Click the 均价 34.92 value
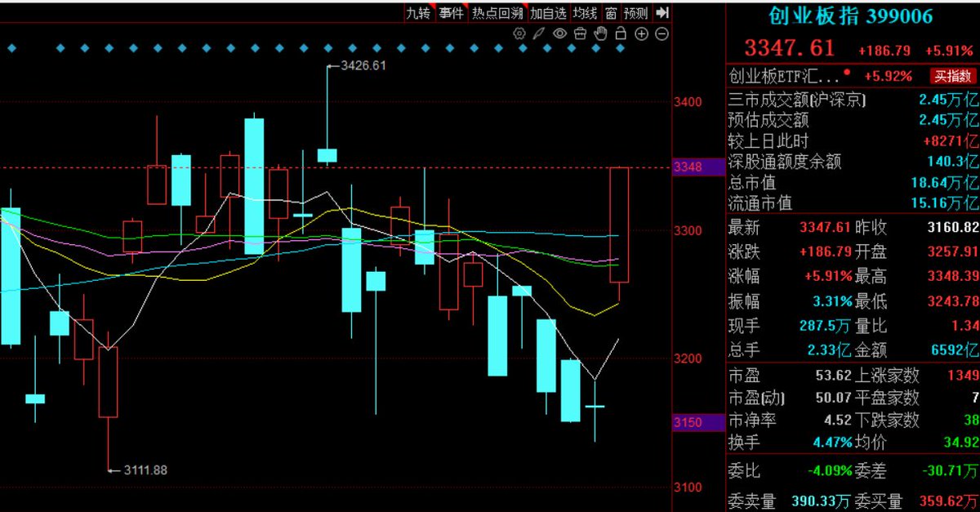The height and width of the screenshot is (512, 980). pos(961,443)
